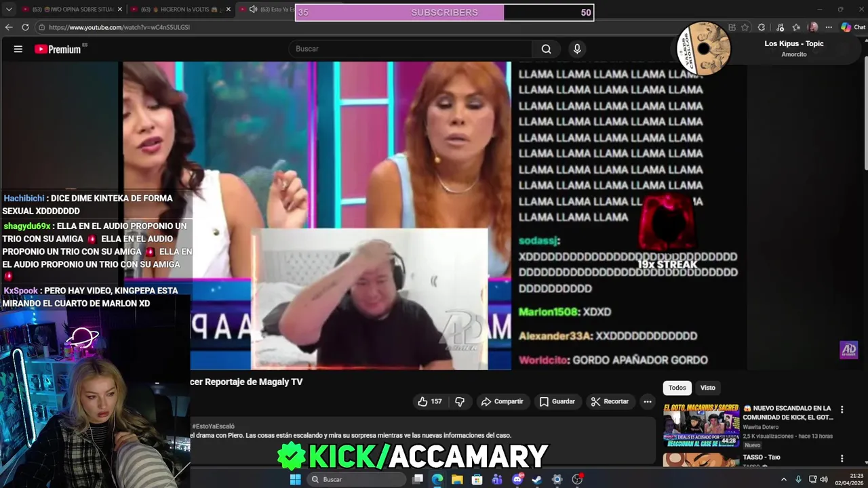Click the YouTube Buscar search field
This screenshot has height=488, width=868.
412,49
